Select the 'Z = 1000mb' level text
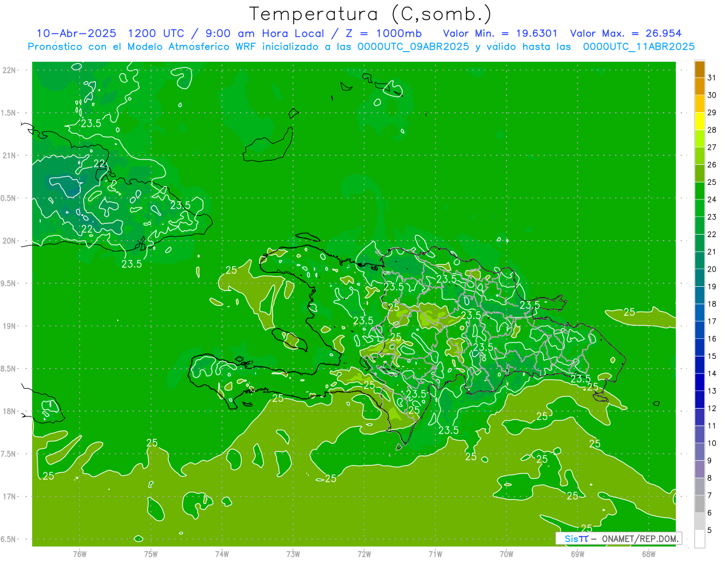This screenshot has height=562, width=728. tap(384, 33)
